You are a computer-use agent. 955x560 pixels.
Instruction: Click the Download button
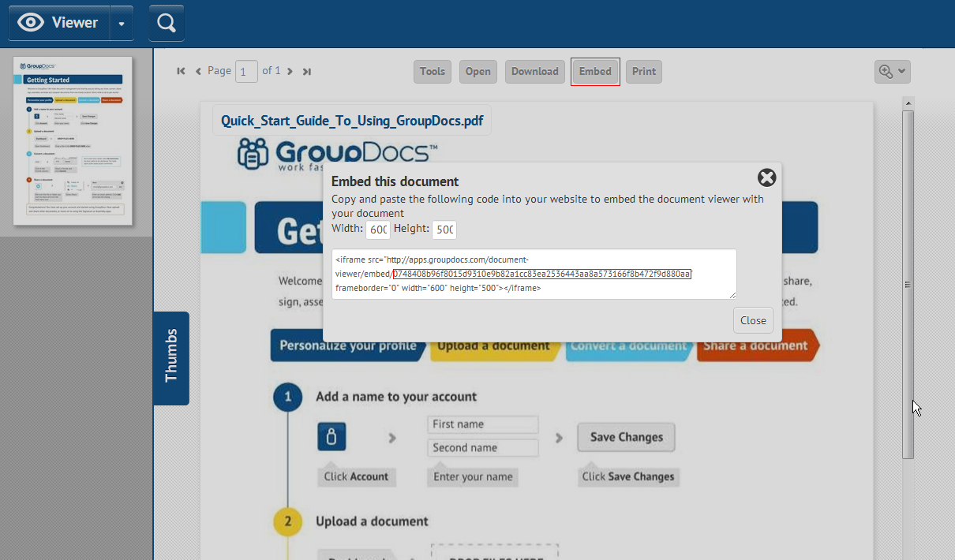tap(534, 71)
